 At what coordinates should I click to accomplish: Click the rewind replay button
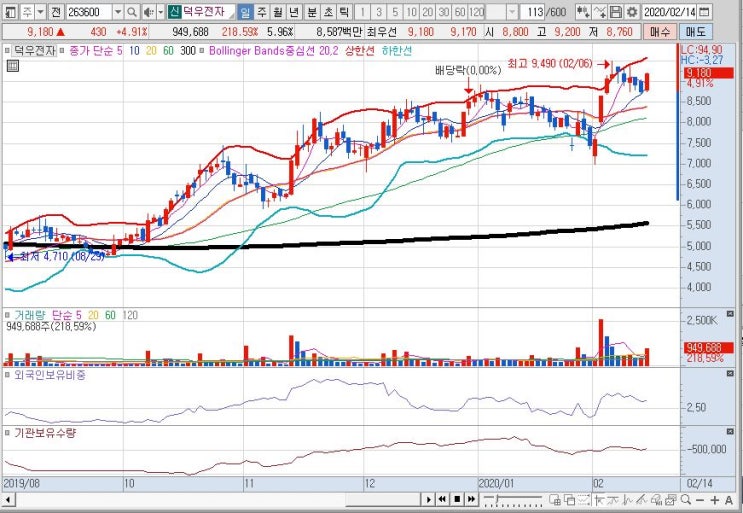coord(443,499)
